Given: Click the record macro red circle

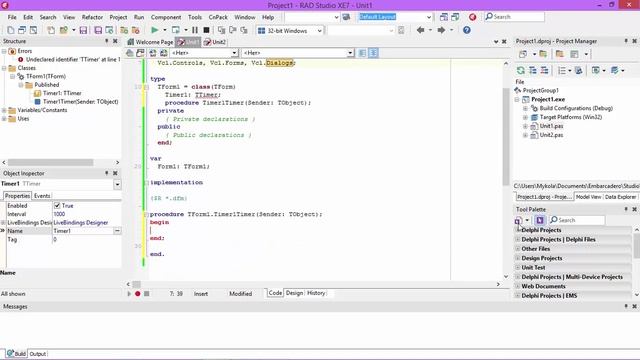Looking at the screenshot, I should pos(138,293).
